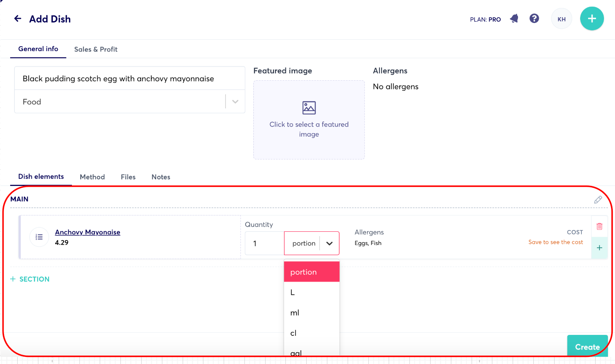The width and height of the screenshot is (615, 364).
Task: Add element with the plus under trash icon
Action: click(600, 248)
